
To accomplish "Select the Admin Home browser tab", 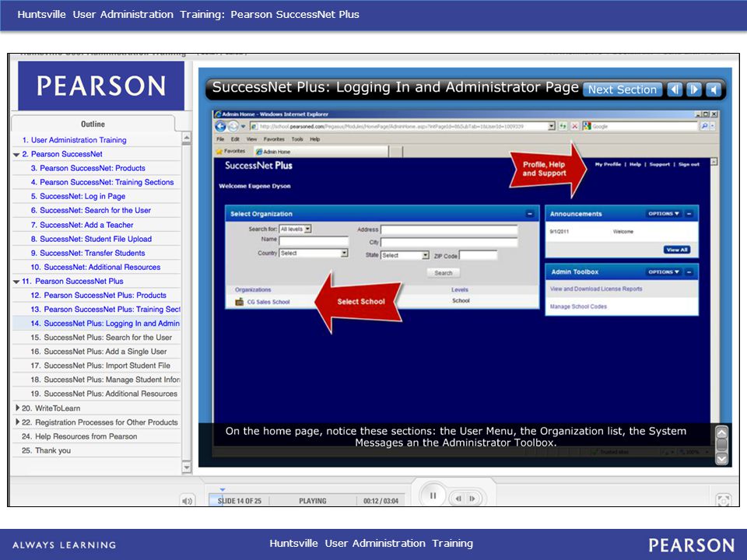I will (321, 152).
